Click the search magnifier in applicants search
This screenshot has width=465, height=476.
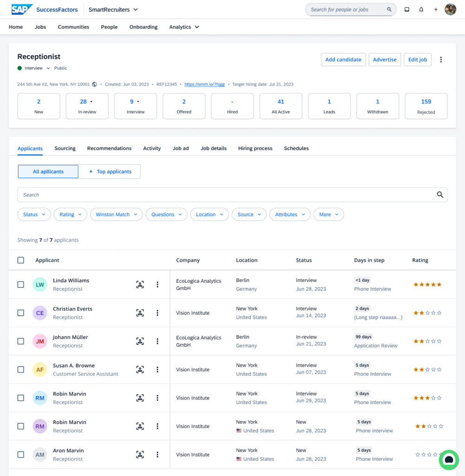tap(440, 195)
